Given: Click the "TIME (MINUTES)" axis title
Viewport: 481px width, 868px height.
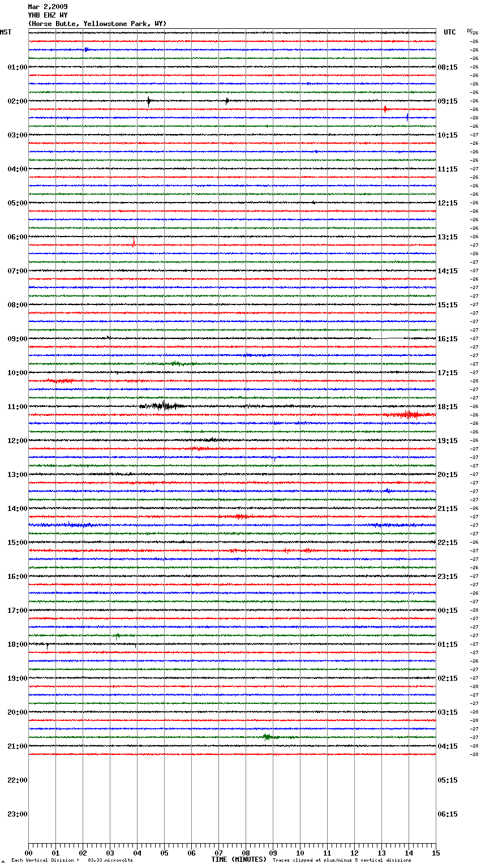Looking at the screenshot, I should click(239, 860).
